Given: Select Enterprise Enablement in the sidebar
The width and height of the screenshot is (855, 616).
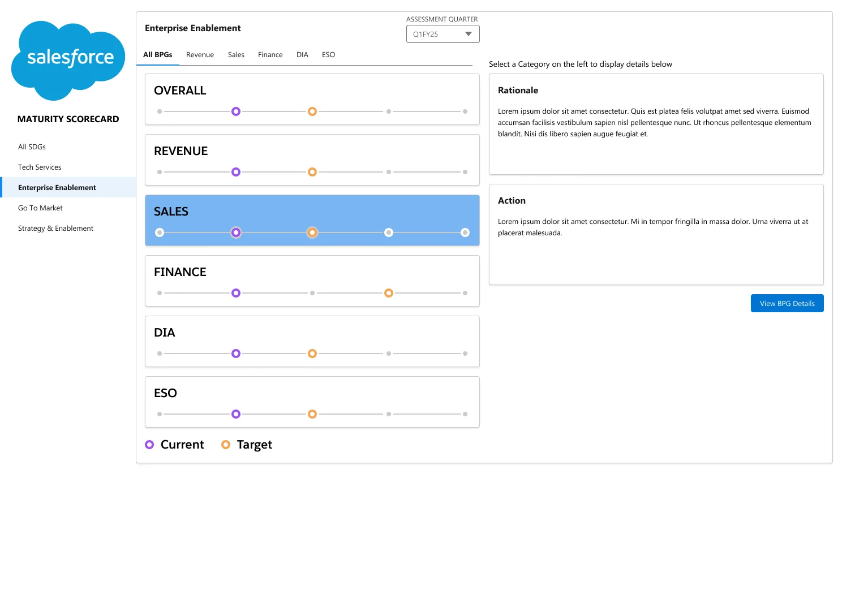Looking at the screenshot, I should point(68,187).
